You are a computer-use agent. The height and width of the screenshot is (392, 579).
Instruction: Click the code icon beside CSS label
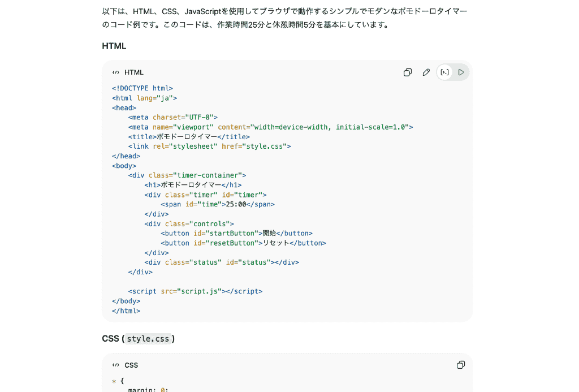coord(115,365)
